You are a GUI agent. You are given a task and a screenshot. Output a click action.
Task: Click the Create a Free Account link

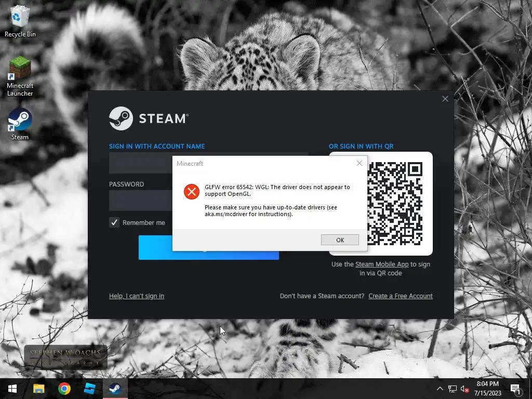[401, 296]
